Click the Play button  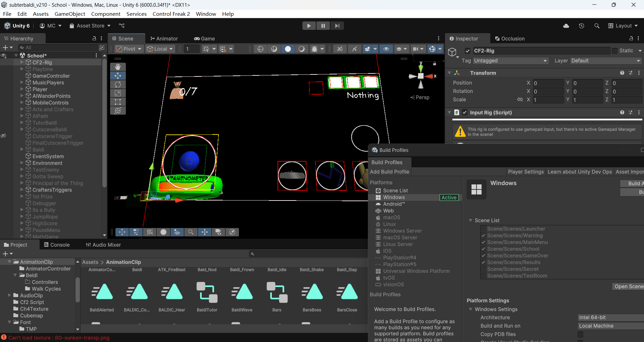tap(309, 26)
